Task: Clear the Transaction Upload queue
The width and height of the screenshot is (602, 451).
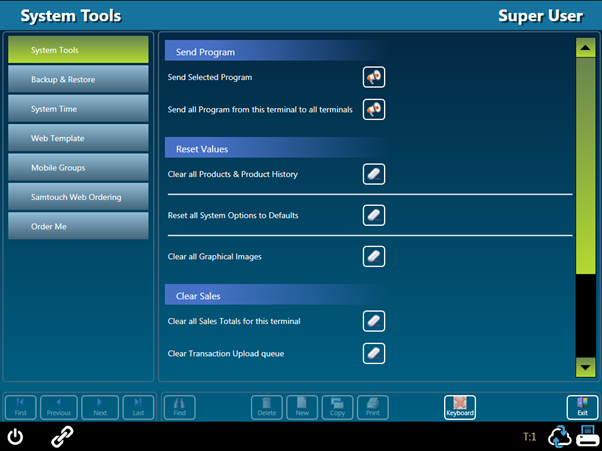Action: pyautogui.click(x=373, y=353)
